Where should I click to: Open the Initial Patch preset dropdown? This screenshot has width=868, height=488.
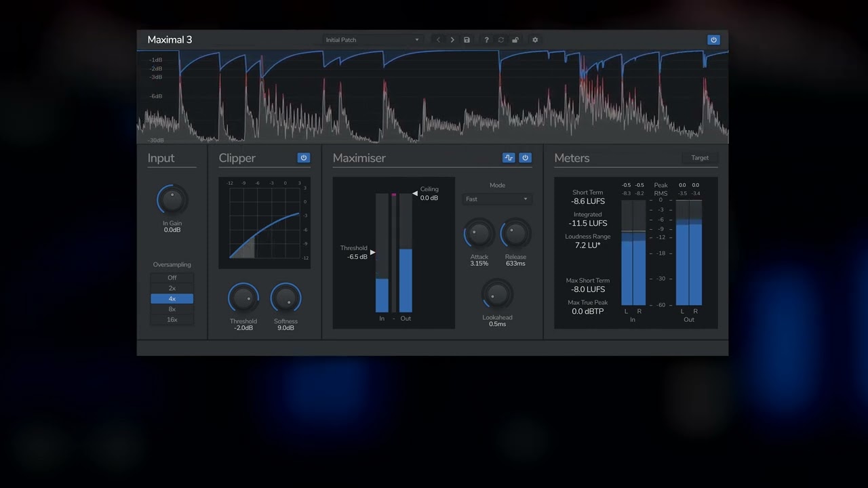click(x=372, y=40)
